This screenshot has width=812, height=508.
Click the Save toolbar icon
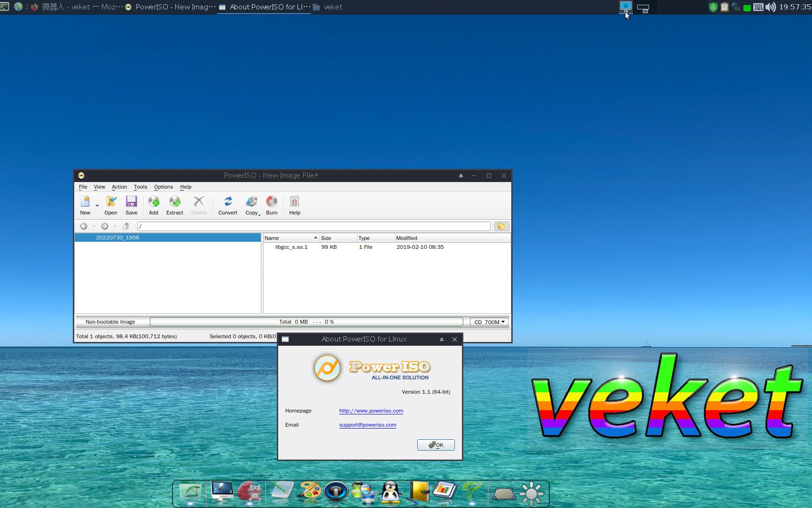(x=132, y=206)
